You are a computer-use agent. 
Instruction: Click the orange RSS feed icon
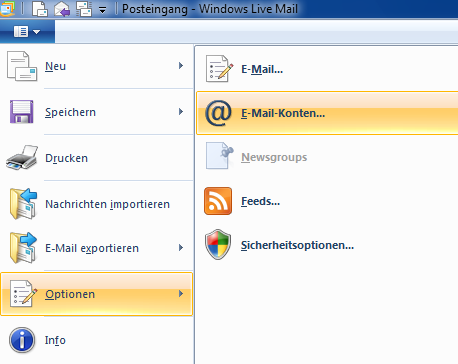(218, 201)
